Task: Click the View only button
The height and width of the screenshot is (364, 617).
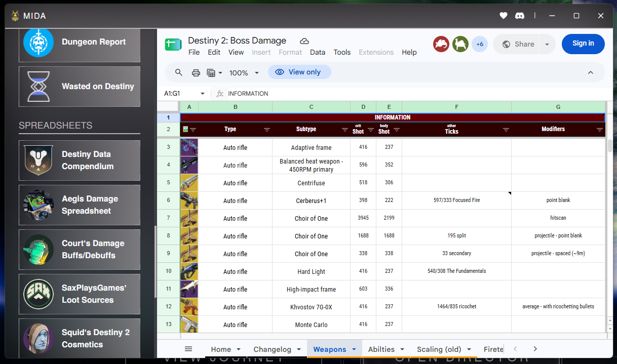Action: tap(299, 72)
